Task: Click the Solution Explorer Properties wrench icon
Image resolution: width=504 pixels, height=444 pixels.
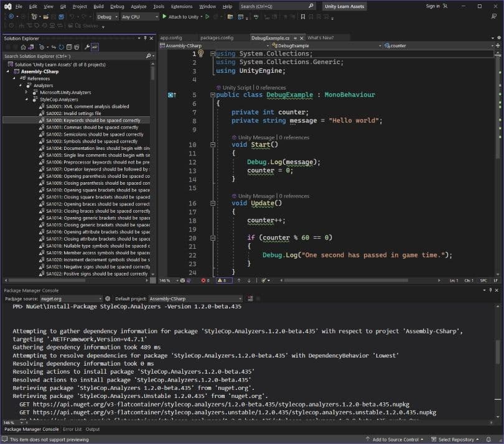Action: tap(87, 47)
